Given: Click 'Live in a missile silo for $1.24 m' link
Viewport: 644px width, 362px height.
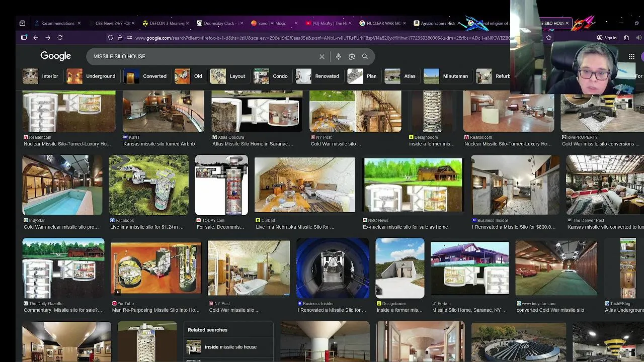Looking at the screenshot, I should (146, 227).
